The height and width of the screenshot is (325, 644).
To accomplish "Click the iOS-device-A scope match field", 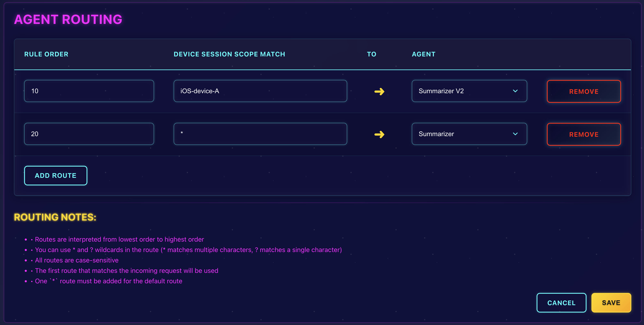I will click(x=260, y=91).
